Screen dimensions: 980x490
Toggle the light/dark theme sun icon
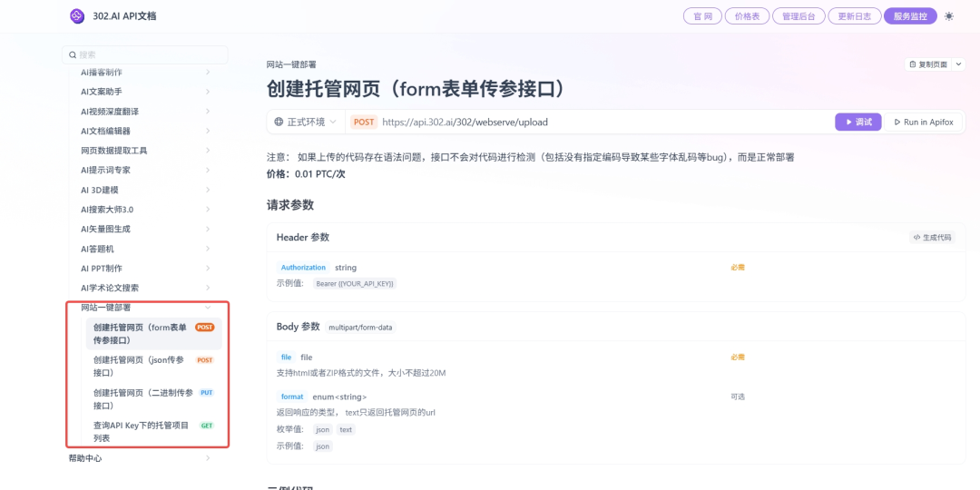click(949, 16)
